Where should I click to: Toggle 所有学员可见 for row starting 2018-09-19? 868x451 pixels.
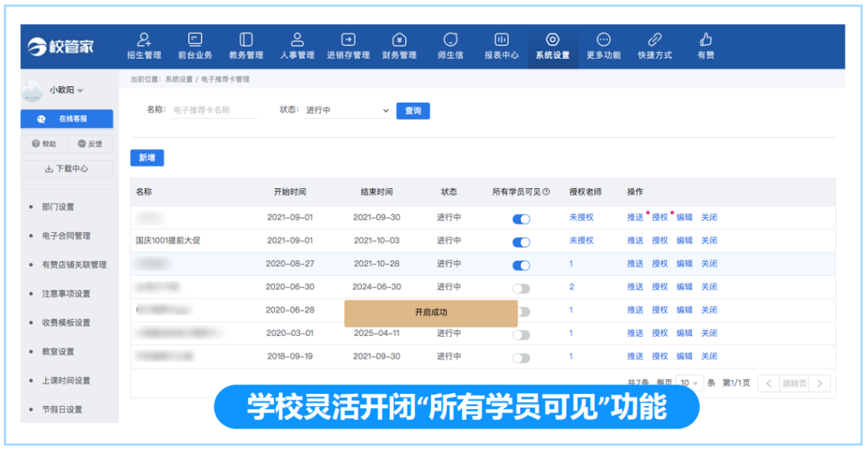pyautogui.click(x=521, y=358)
